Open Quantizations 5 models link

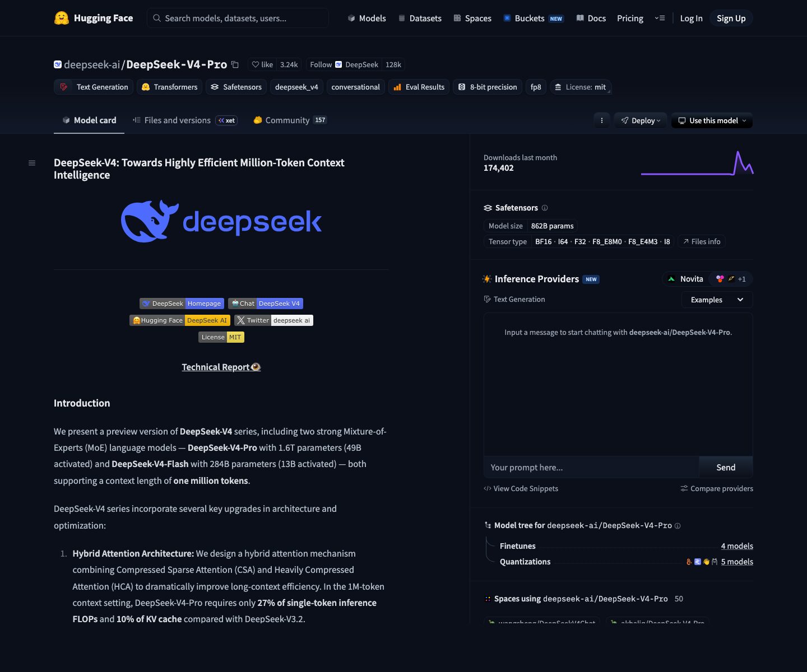click(737, 562)
